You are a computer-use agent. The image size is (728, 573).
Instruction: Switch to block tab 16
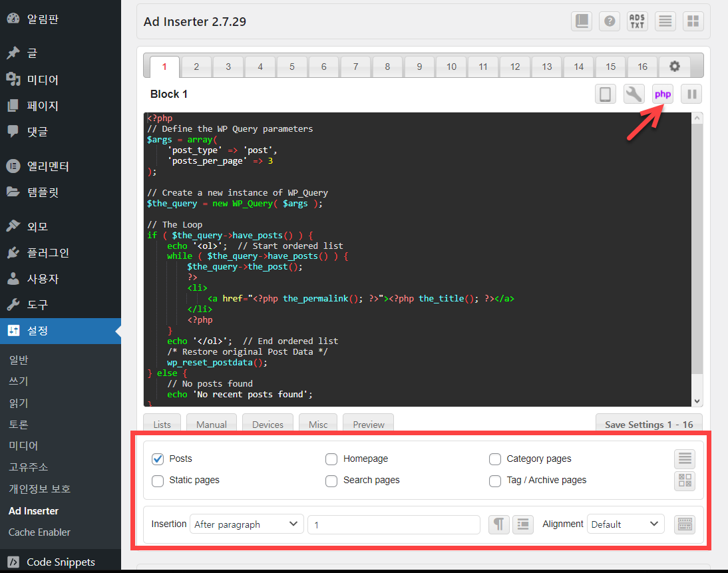coord(643,67)
